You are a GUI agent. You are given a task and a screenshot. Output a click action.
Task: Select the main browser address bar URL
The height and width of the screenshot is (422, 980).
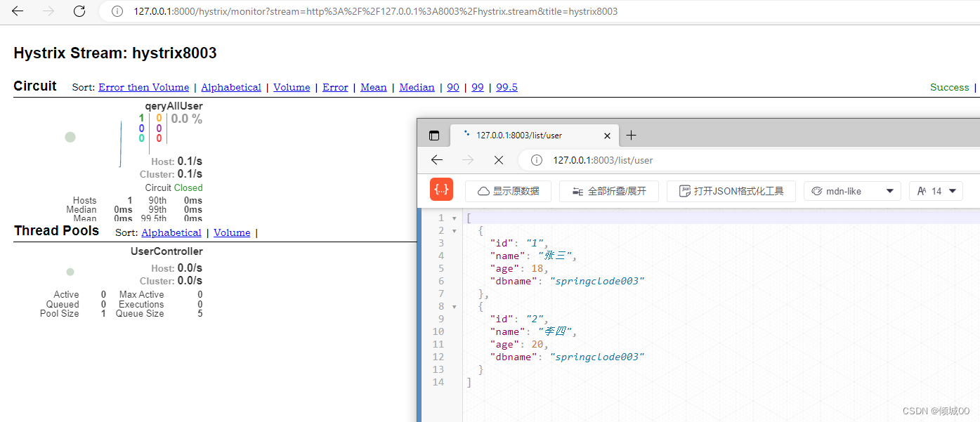pyautogui.click(x=376, y=11)
